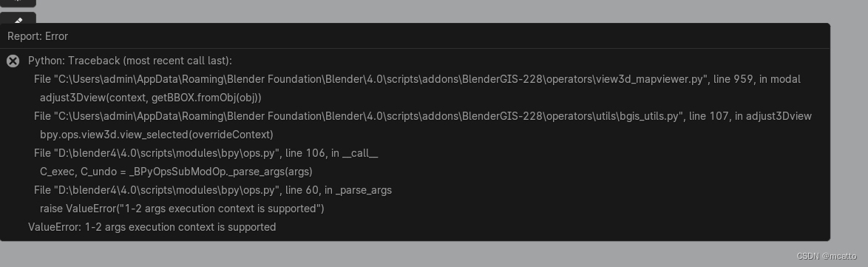Click the 'Report: Error' header
The image size is (868, 267).
pyautogui.click(x=38, y=36)
